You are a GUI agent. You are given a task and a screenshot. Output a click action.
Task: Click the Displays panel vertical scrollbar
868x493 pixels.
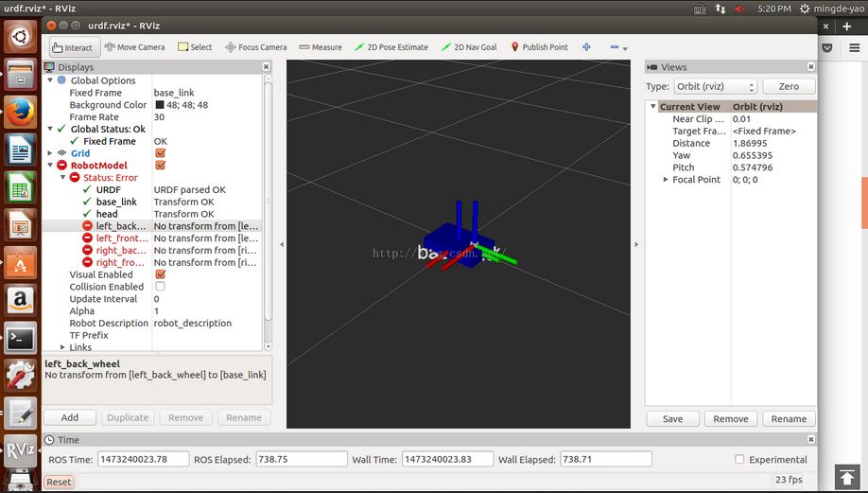tap(269, 202)
